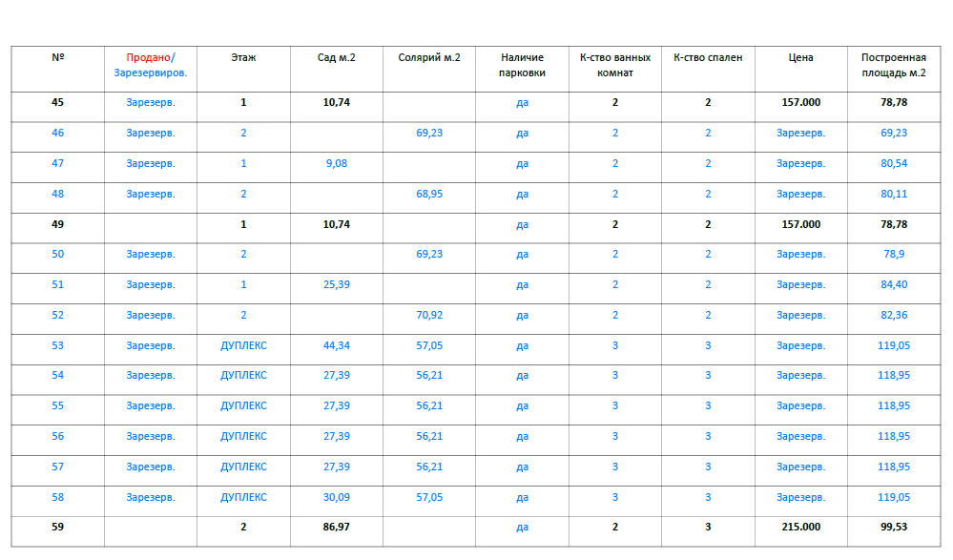The height and width of the screenshot is (560, 953).
Task: Click the 'Наличие парковки' column header
Action: coord(522,65)
